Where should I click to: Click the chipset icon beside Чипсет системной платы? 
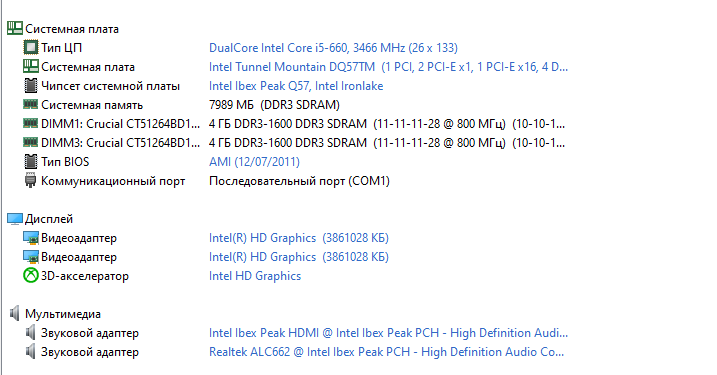(x=31, y=86)
